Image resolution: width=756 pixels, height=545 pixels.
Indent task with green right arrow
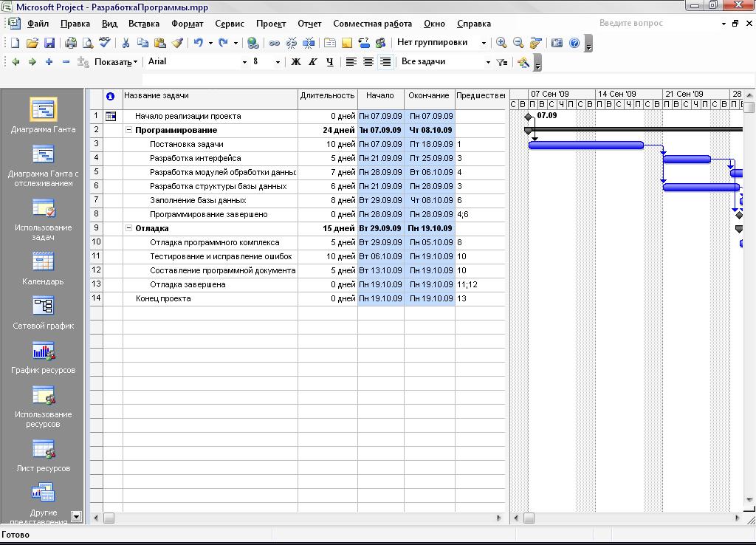tap(32, 62)
